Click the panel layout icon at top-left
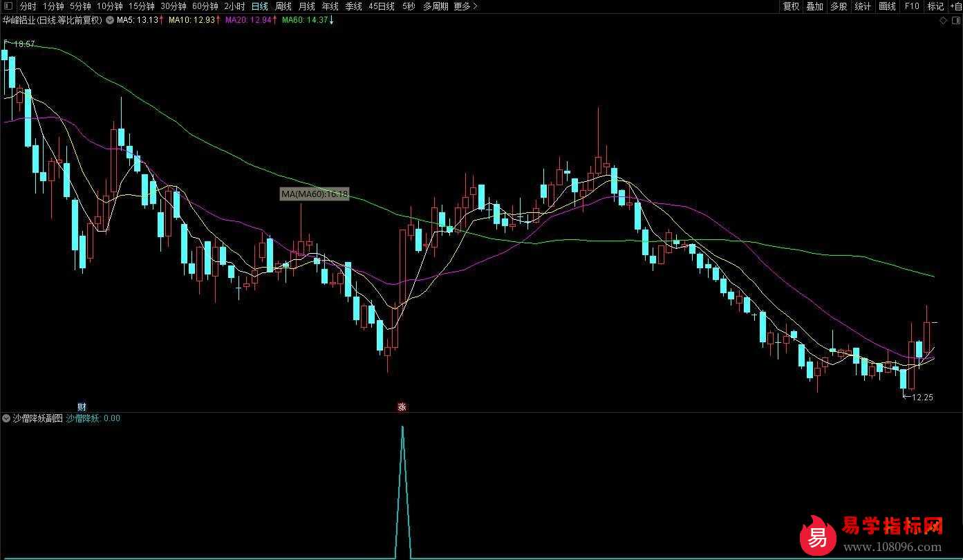Image resolution: width=963 pixels, height=560 pixels. point(8,6)
